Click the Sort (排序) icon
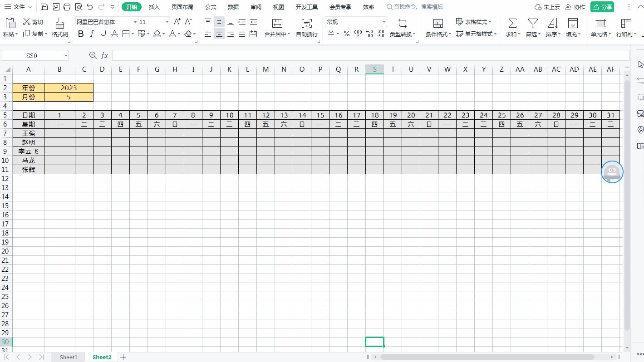The image size is (644, 362). pos(553,23)
